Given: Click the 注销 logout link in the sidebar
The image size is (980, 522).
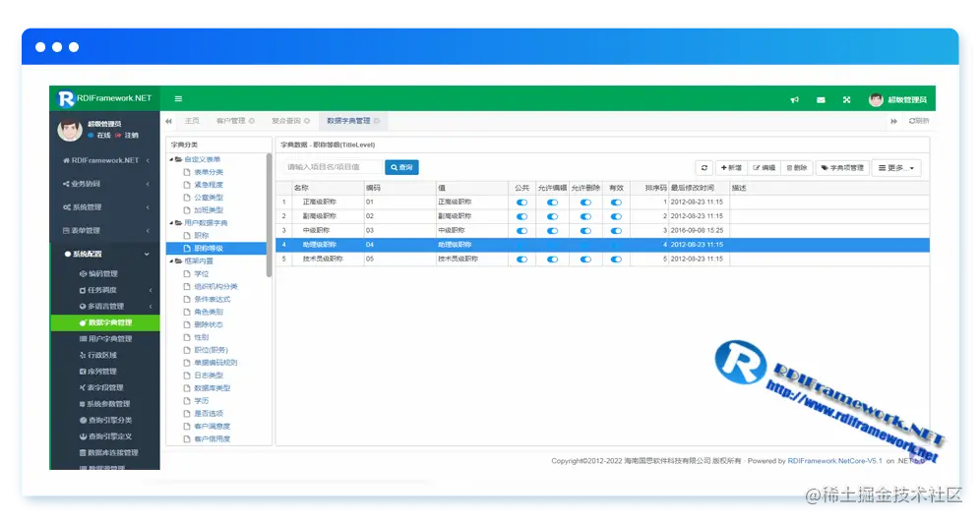Looking at the screenshot, I should [127, 135].
